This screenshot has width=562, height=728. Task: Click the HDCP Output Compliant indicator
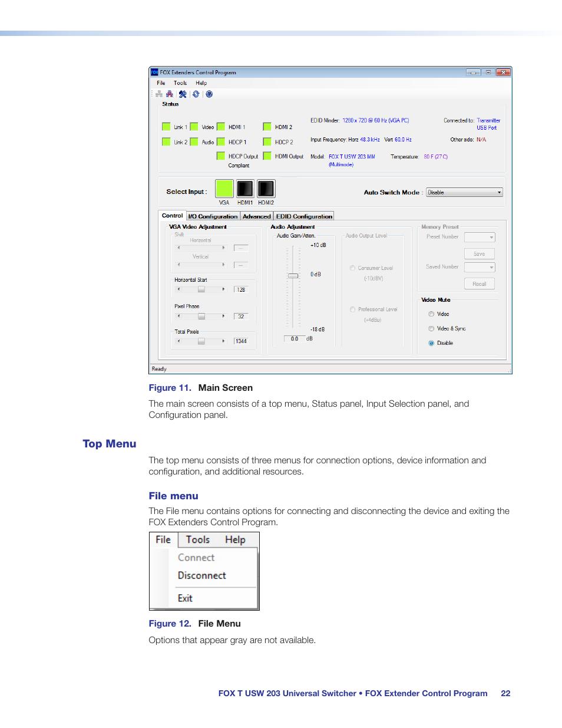click(221, 156)
